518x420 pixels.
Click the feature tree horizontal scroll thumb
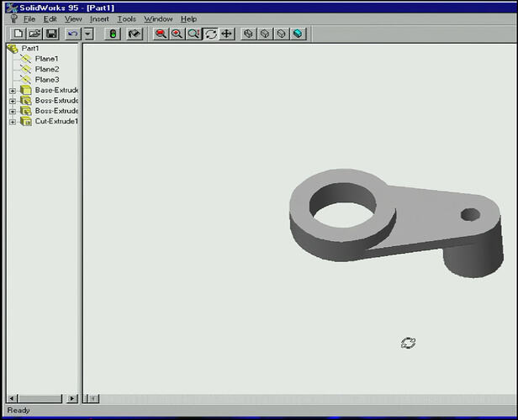pyautogui.click(x=40, y=398)
